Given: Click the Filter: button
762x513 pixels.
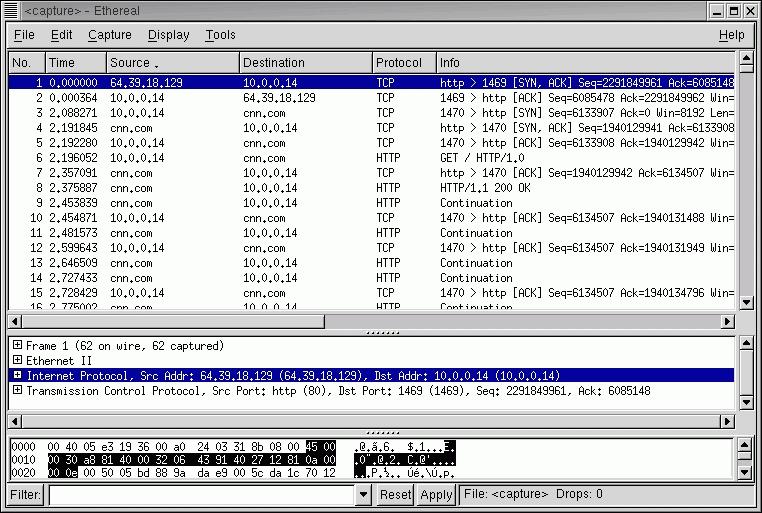Looking at the screenshot, I should (25, 494).
